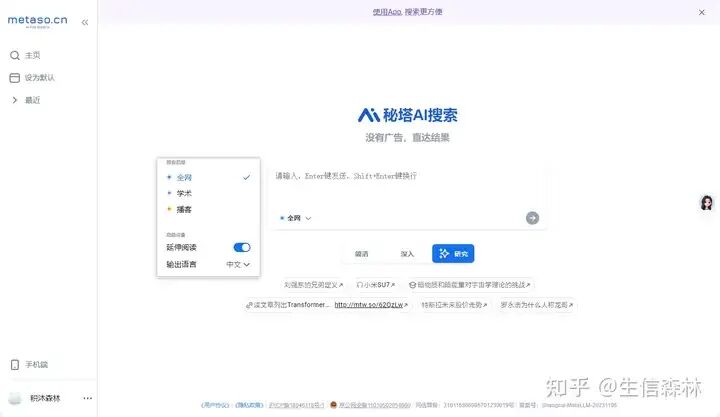
Task: Open the suggested 小米SU7 query
Action: point(376,285)
